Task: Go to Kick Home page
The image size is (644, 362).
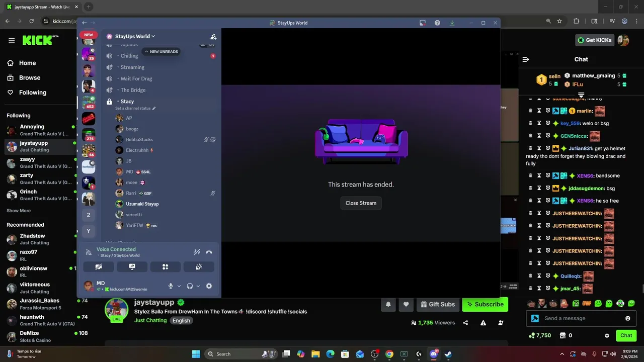Action: point(21,63)
